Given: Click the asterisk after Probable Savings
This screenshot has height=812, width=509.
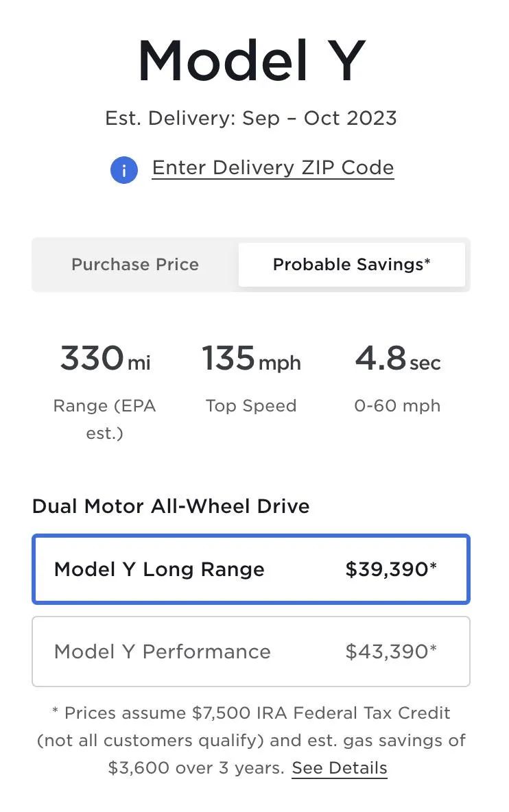Looking at the screenshot, I should pyautogui.click(x=427, y=261).
